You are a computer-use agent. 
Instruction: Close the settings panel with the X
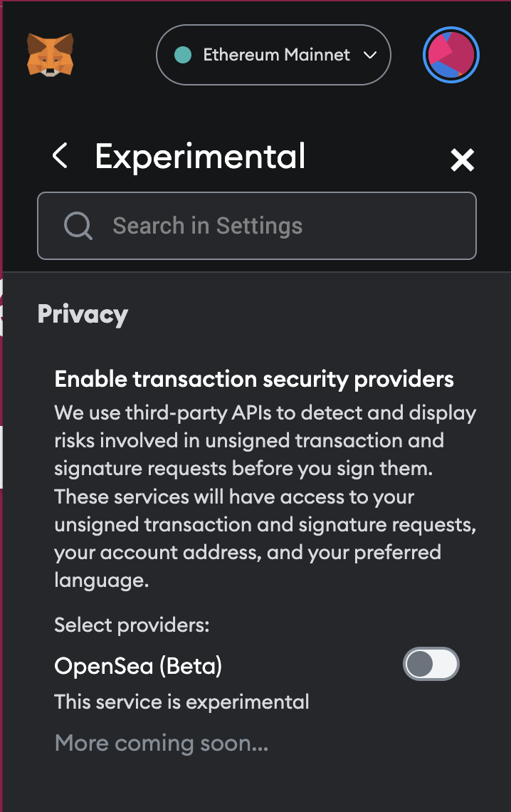pos(462,160)
